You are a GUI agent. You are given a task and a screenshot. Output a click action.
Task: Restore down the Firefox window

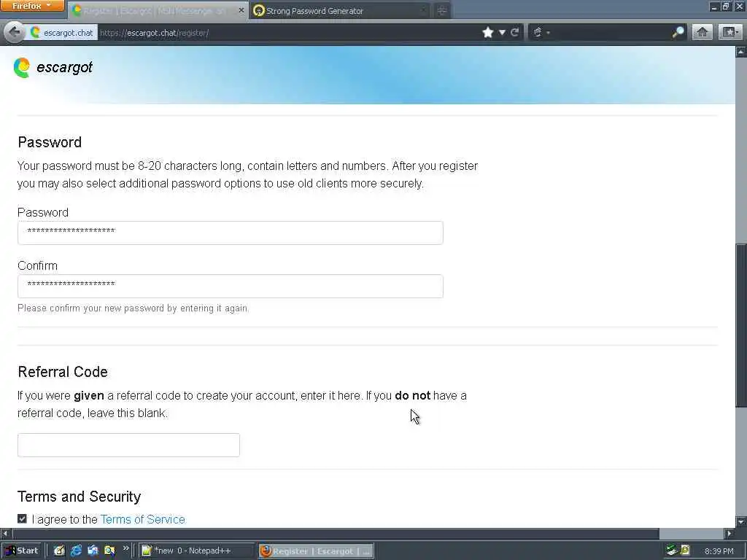tap(726, 6)
